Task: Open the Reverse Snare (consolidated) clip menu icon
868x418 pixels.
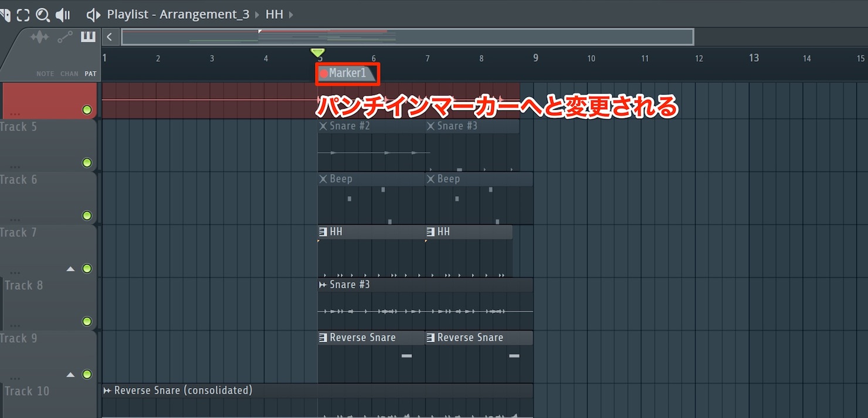Action: click(107, 390)
